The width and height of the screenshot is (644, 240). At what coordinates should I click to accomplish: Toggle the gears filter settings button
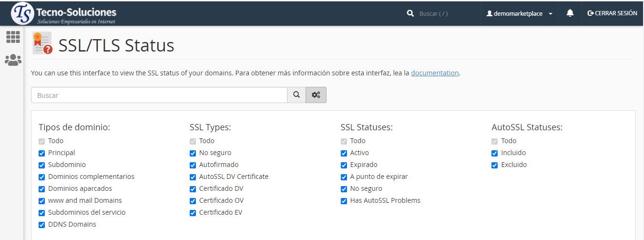[x=316, y=95]
